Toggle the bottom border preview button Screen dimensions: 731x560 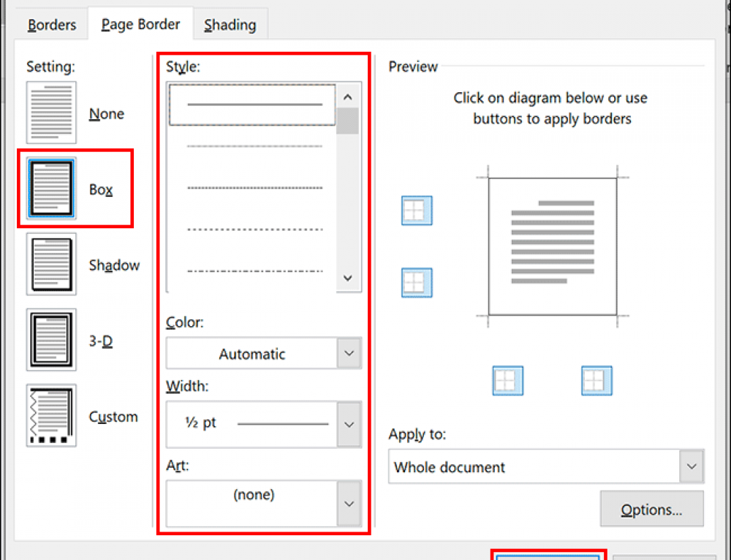pos(417,282)
